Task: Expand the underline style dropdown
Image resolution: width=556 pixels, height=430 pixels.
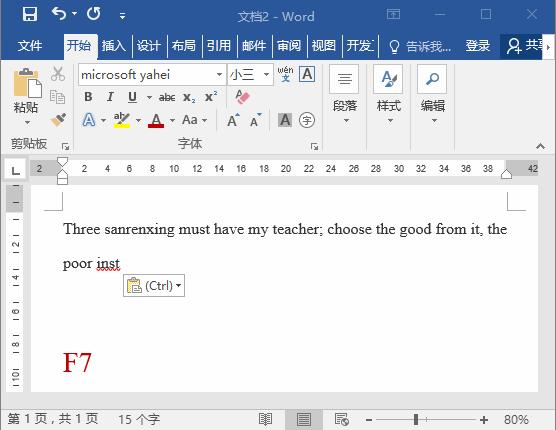Action: tap(149, 97)
